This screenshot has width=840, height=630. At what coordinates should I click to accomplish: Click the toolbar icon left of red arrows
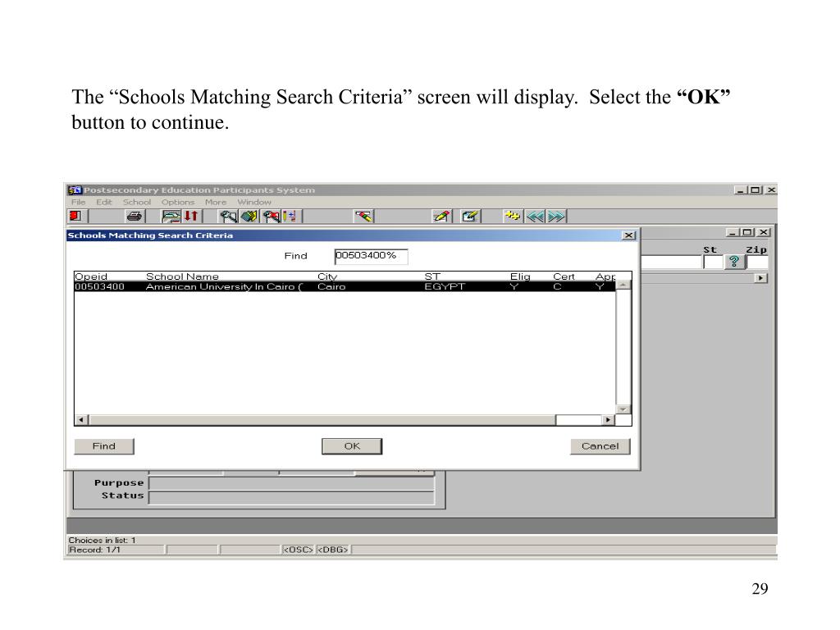[171, 216]
